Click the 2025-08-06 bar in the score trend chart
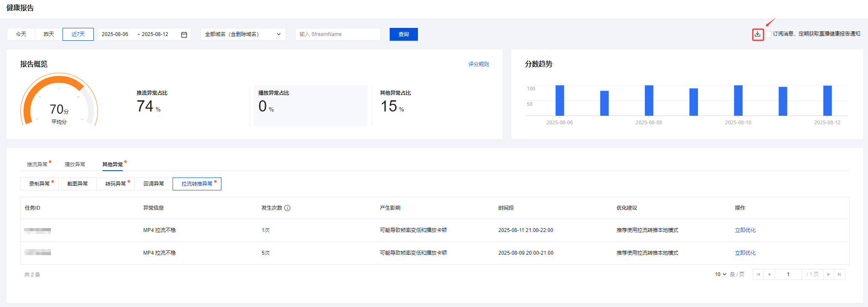The height and width of the screenshot is (307, 868). click(560, 101)
